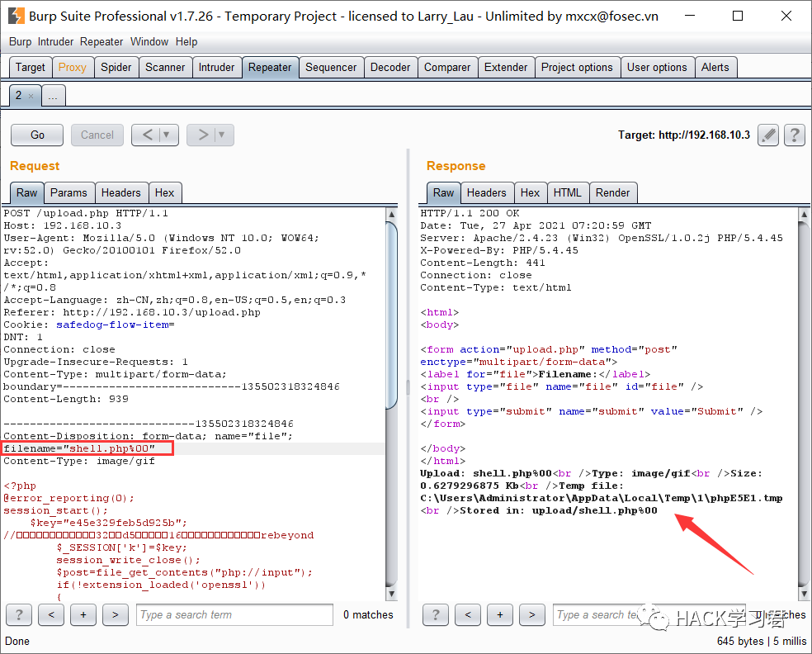This screenshot has height=654, width=812.
Task: Show request Headers tab
Action: pyautogui.click(x=121, y=192)
